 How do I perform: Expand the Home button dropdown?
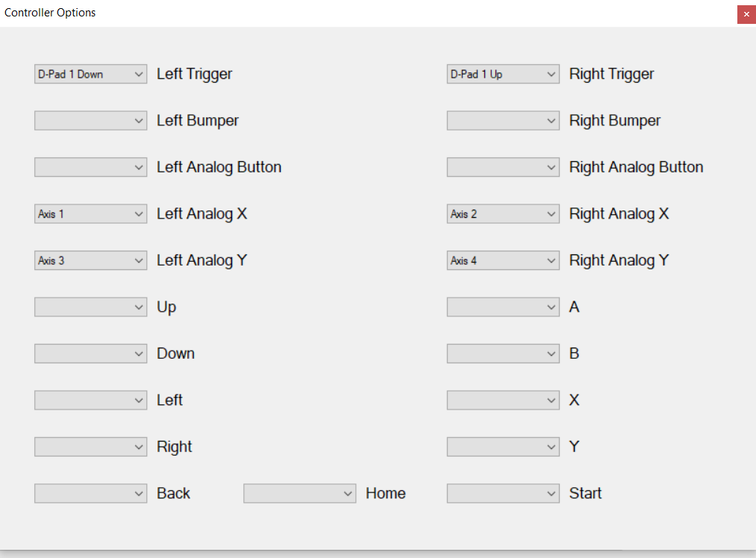click(299, 493)
